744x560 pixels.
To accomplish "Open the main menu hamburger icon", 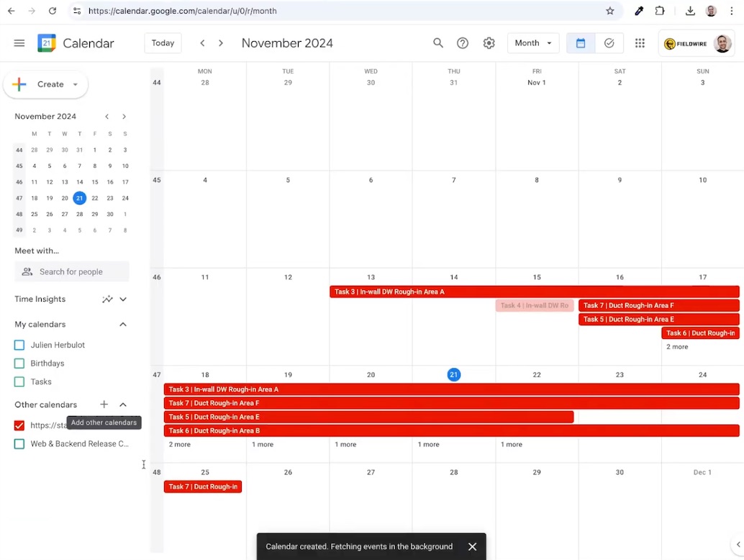I will tap(19, 43).
